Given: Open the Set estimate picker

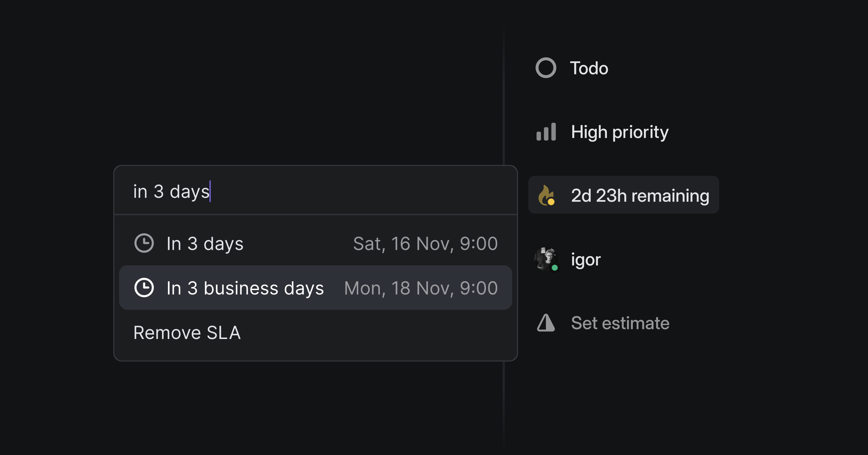Looking at the screenshot, I should tap(621, 323).
